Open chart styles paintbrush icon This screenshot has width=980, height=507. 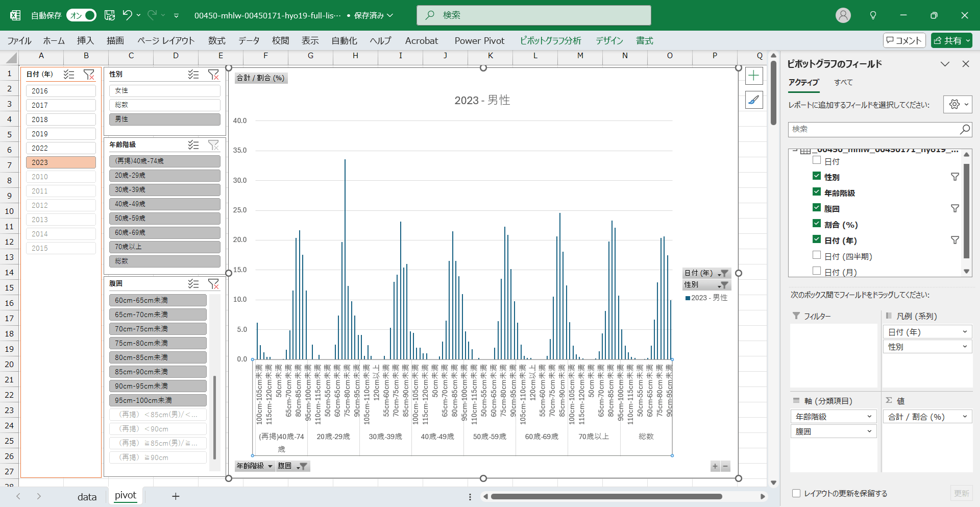click(x=754, y=100)
